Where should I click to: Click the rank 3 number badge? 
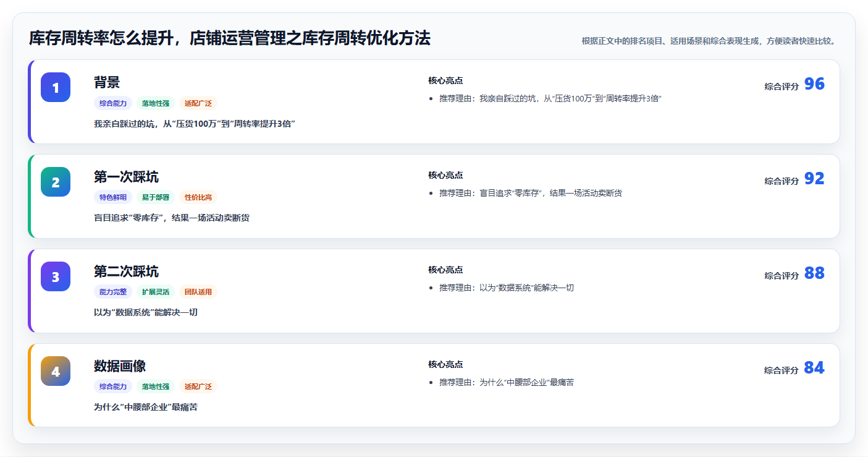56,276
